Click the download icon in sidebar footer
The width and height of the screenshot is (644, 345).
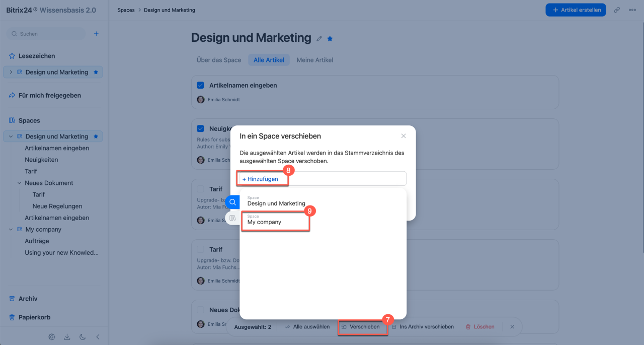click(x=67, y=337)
